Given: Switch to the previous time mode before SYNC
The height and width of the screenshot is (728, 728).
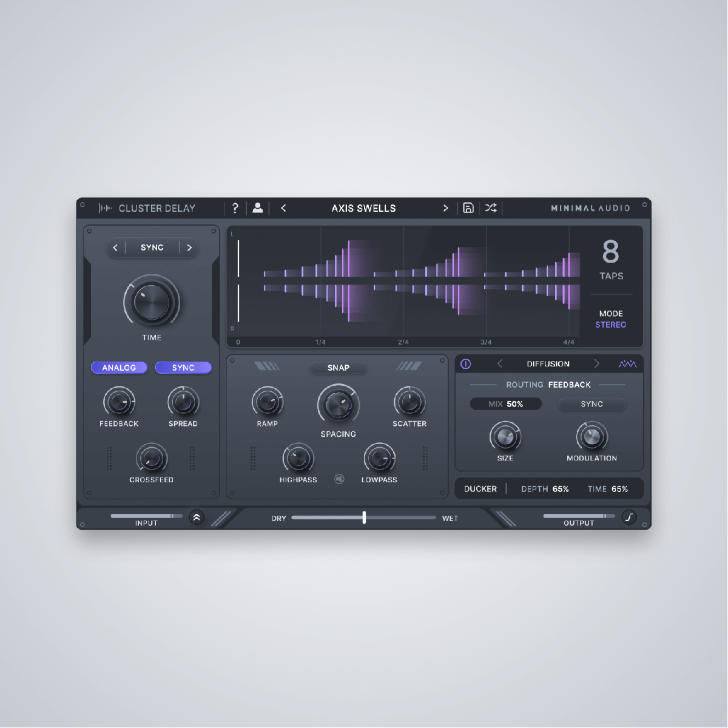Looking at the screenshot, I should pos(115,248).
